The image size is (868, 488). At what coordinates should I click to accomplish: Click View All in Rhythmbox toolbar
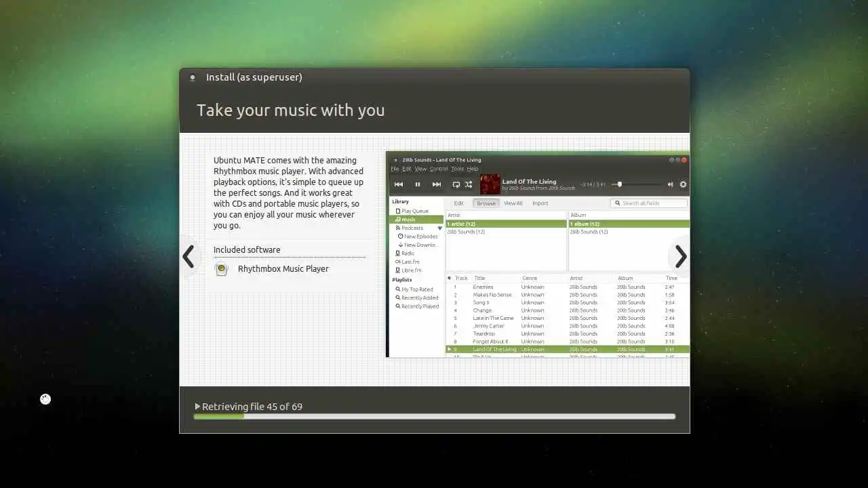(x=513, y=203)
